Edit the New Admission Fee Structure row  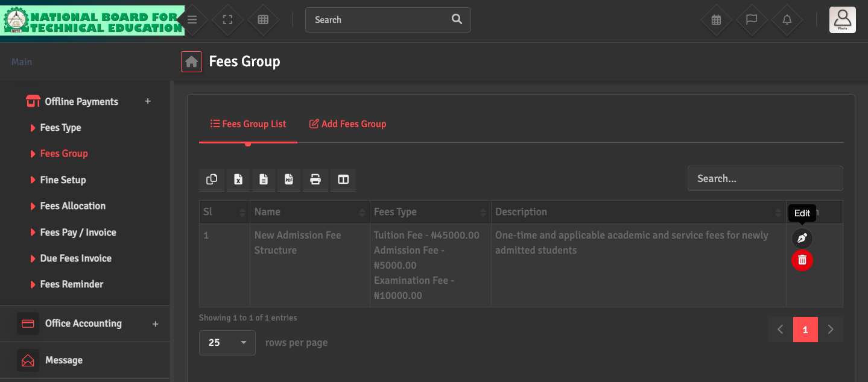coord(802,238)
